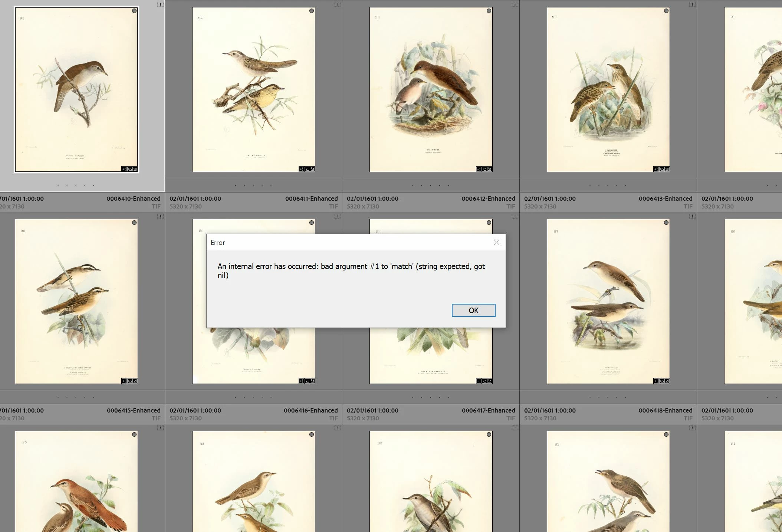The height and width of the screenshot is (532, 782).
Task: Click the develop adjustments badge on 0006411-Enhanced
Action: click(312, 169)
